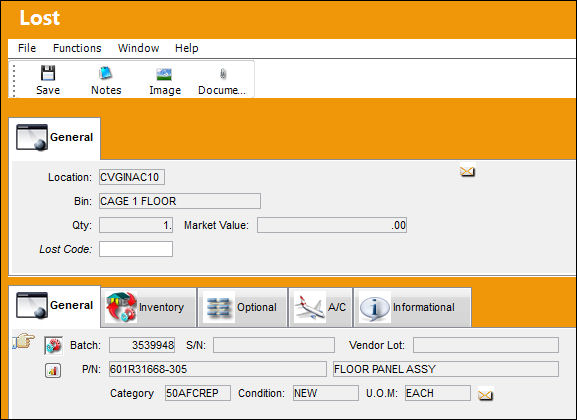577x420 pixels.
Task: Click the Lost window title
Action: pyautogui.click(x=39, y=18)
